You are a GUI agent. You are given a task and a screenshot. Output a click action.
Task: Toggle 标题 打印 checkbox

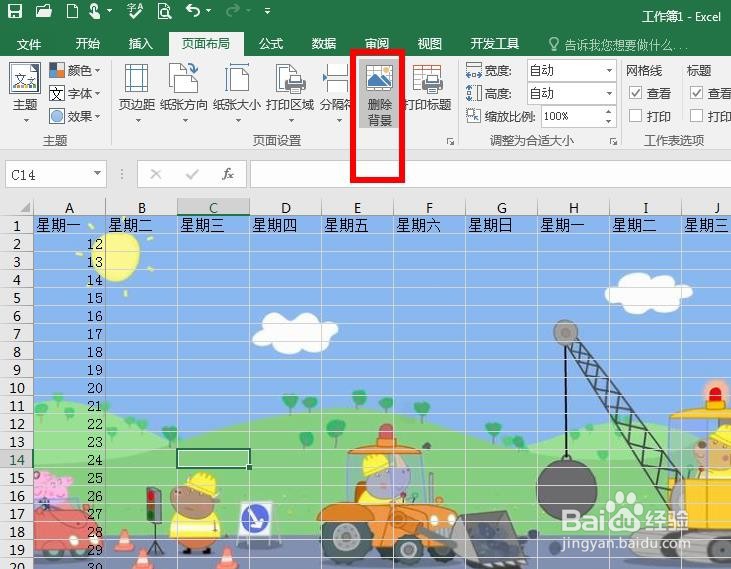(697, 116)
